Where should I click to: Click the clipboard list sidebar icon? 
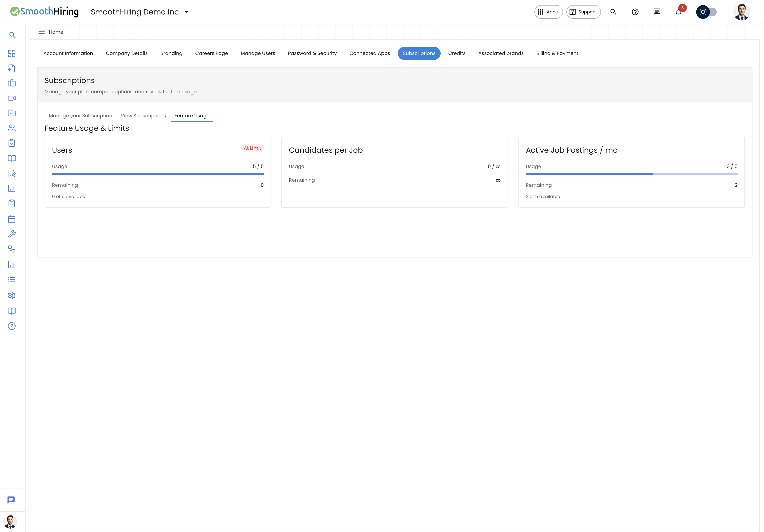pyautogui.click(x=12, y=203)
